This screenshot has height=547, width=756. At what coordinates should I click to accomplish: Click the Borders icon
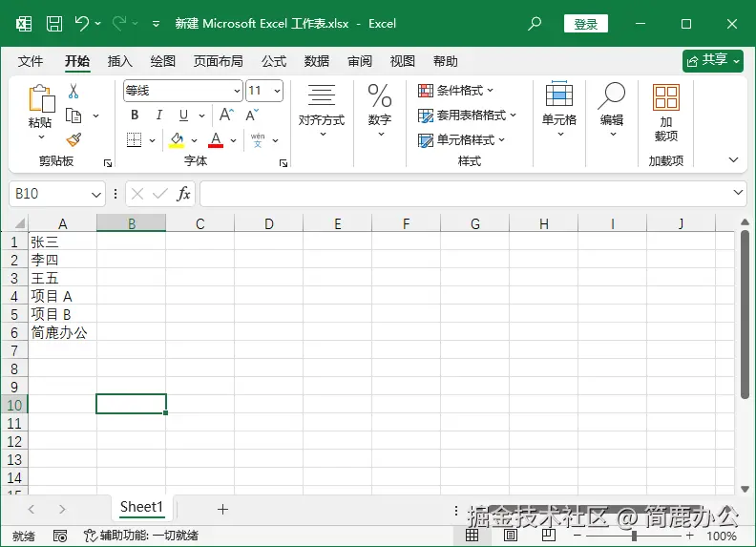click(134, 140)
